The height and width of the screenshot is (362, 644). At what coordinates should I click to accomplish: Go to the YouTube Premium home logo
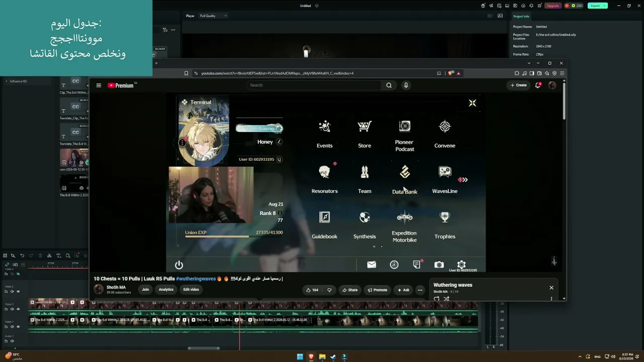click(x=121, y=85)
